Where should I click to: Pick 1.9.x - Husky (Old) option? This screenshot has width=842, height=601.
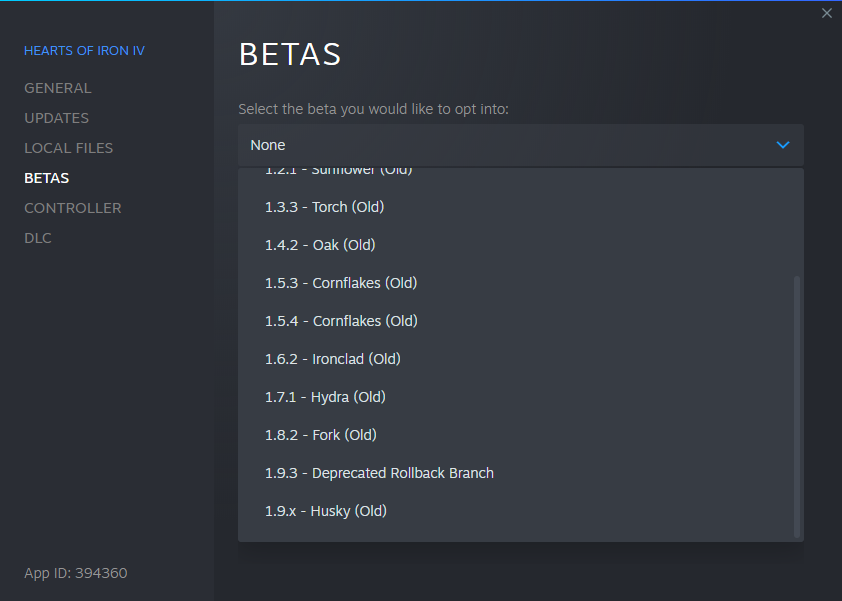point(325,511)
